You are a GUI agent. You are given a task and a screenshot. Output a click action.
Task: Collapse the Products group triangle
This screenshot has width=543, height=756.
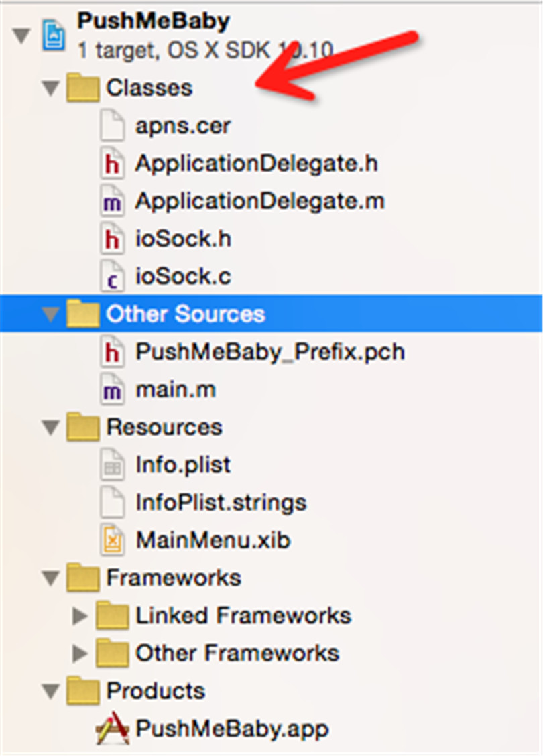pyautogui.click(x=50, y=691)
